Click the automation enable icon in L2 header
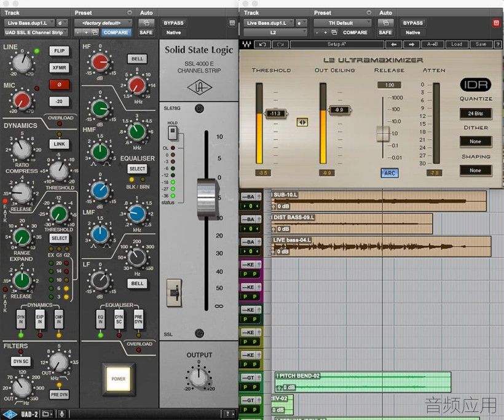Viewport: 504px width, 420px height. coord(386,23)
